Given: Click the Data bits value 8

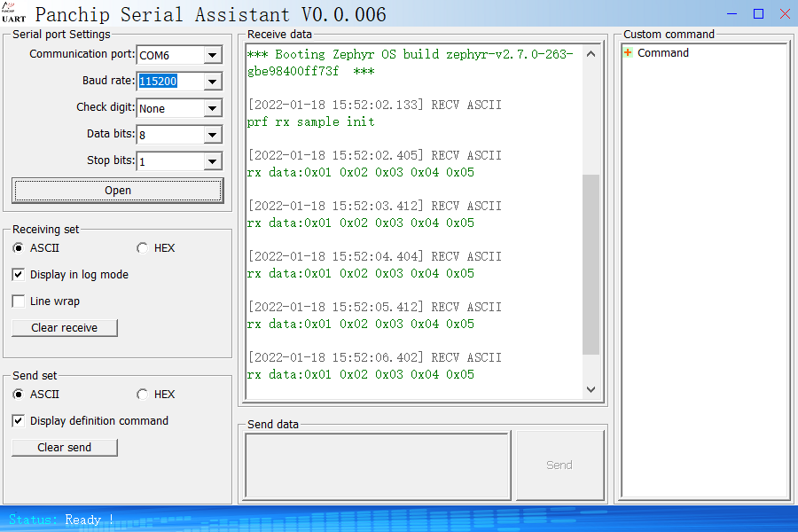Looking at the screenshot, I should (x=171, y=135).
